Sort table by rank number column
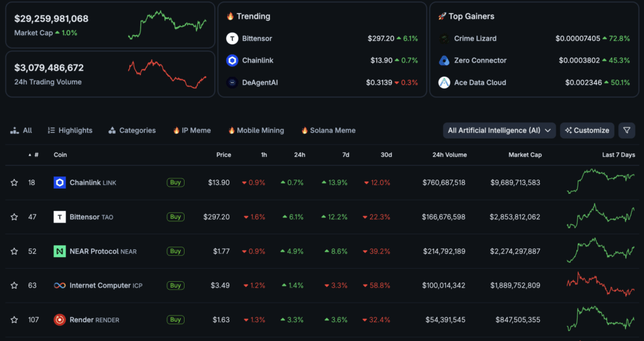Screen dimensions: 644x341 click(x=34, y=155)
